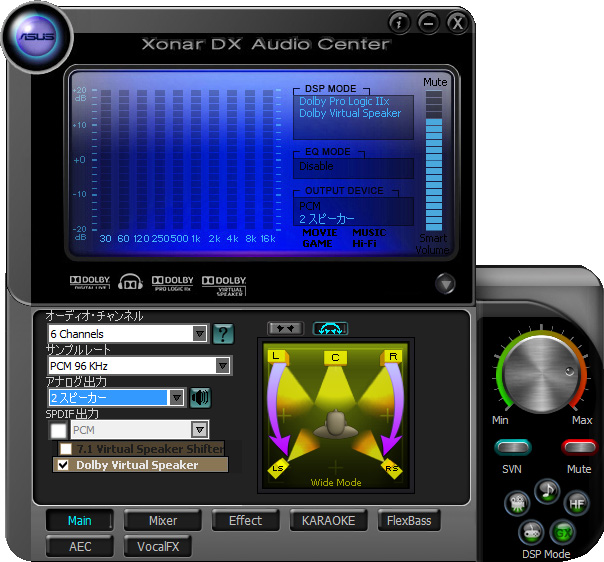Image resolution: width=604 pixels, height=562 pixels.
Task: Close the Xonar DX Audio Center
Action: pyautogui.click(x=457, y=23)
